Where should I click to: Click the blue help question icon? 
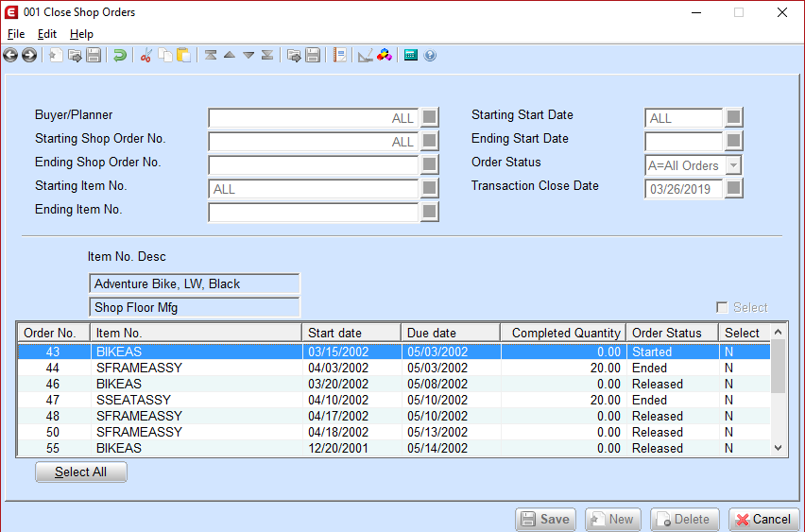430,55
